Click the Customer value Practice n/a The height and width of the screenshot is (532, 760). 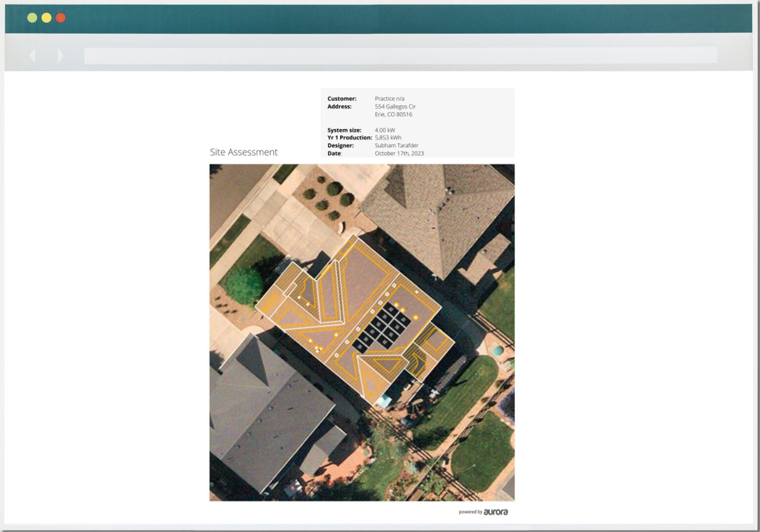pyautogui.click(x=389, y=98)
